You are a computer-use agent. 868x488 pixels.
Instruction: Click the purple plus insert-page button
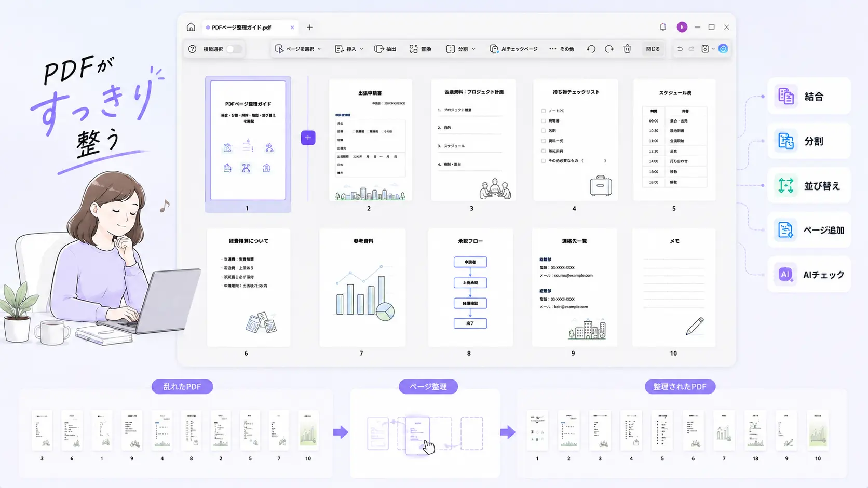pos(308,138)
